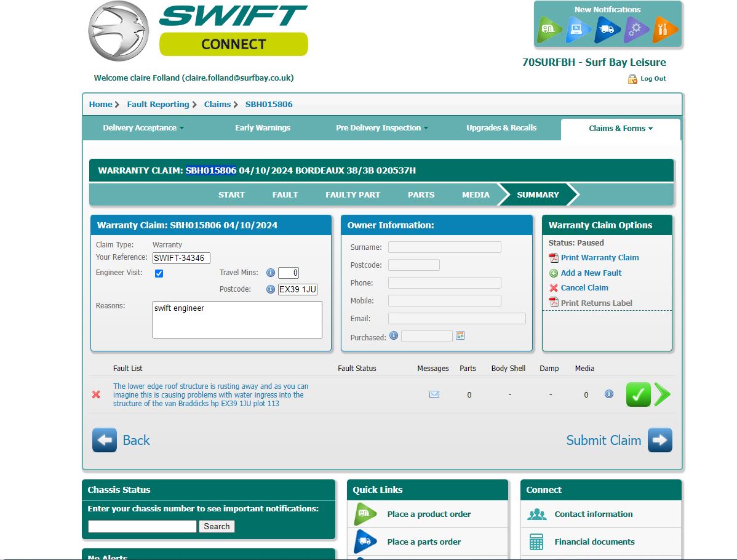
Task: Open the purple gear notification icon
Action: (x=636, y=30)
